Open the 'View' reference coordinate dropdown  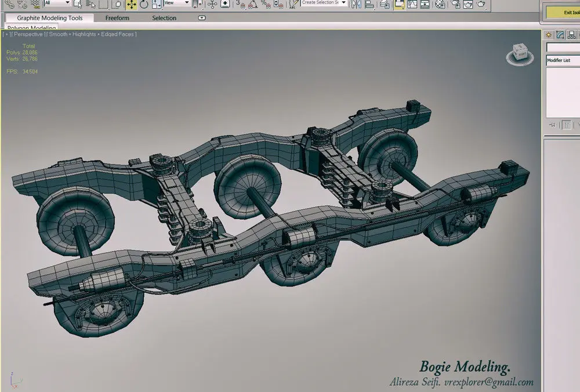tap(177, 2)
